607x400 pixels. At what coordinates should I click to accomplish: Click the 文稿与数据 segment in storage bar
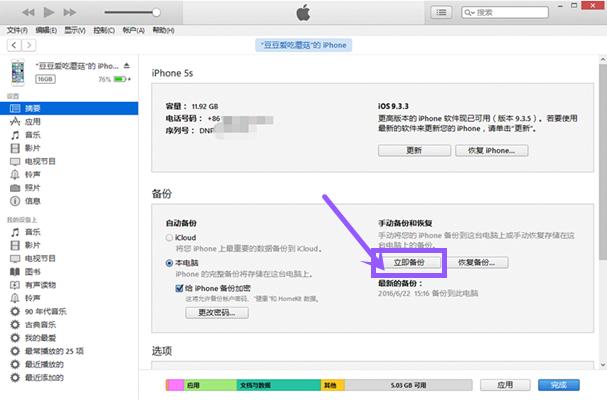[278, 385]
